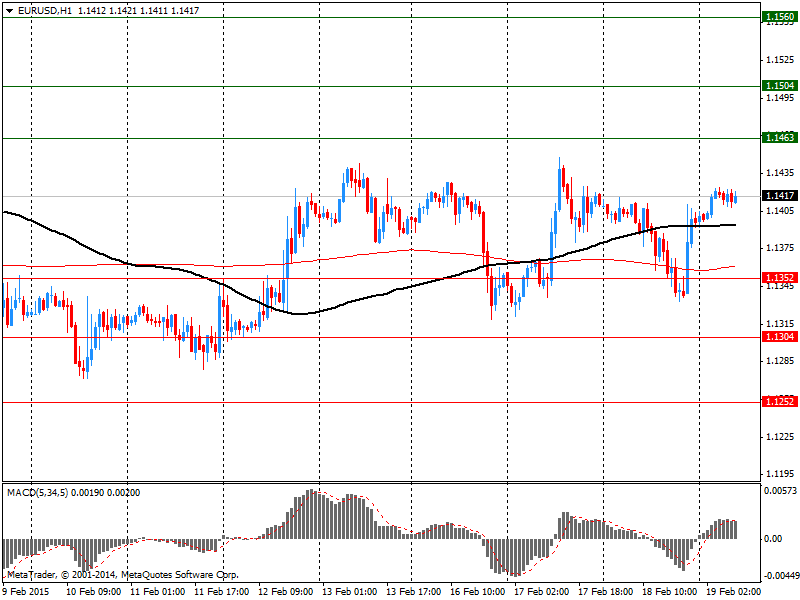Click the 1.1435 price scale value
The width and height of the screenshot is (800, 600).
[781, 173]
